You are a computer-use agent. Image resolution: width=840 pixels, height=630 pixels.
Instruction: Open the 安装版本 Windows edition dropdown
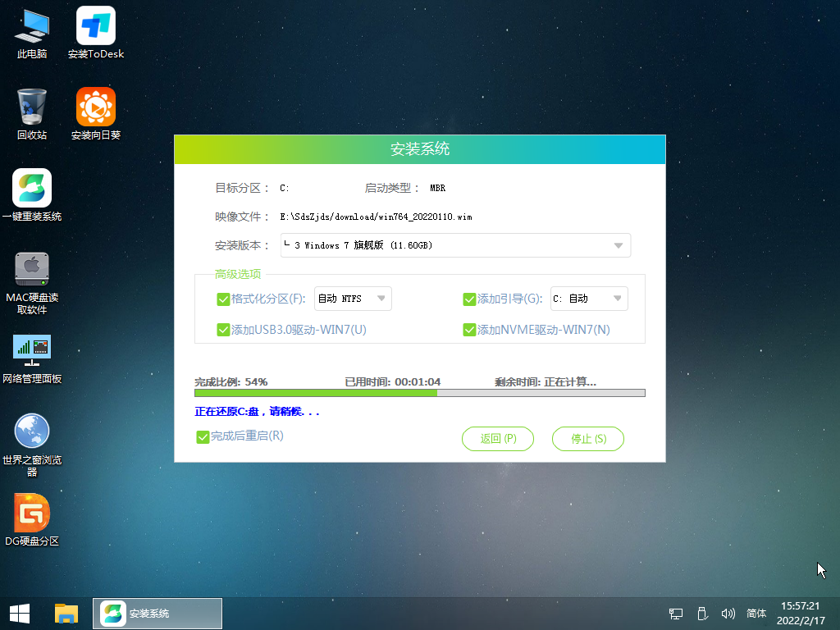619,245
